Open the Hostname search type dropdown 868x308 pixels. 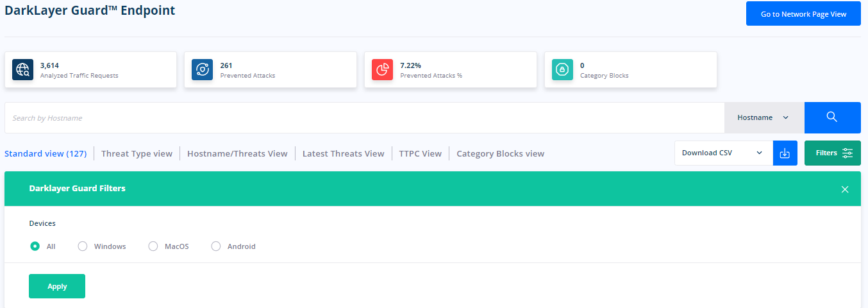tap(764, 117)
